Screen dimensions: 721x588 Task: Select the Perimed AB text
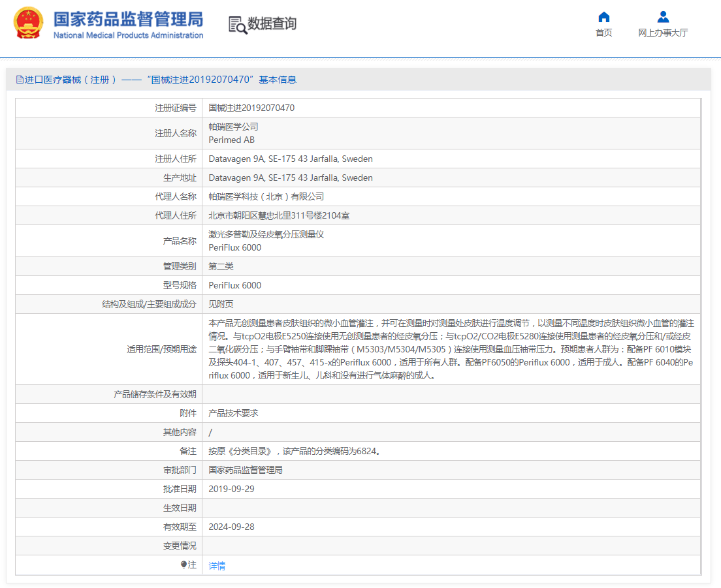[231, 140]
